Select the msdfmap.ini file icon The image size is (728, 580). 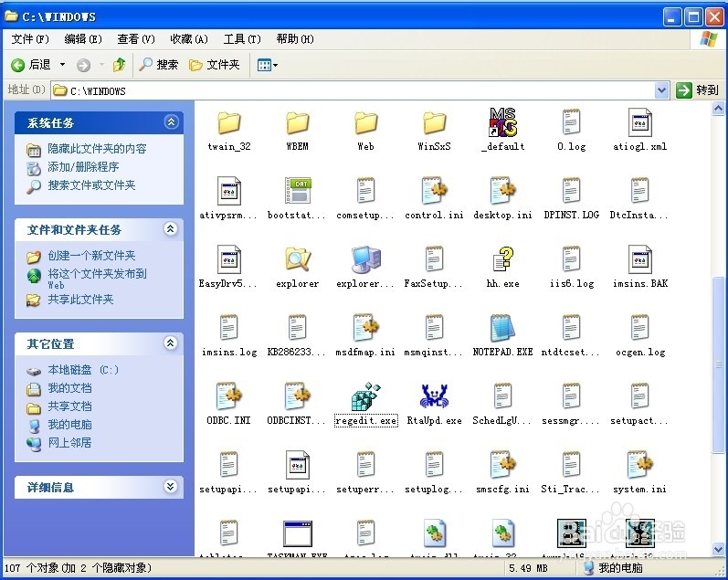point(366,328)
